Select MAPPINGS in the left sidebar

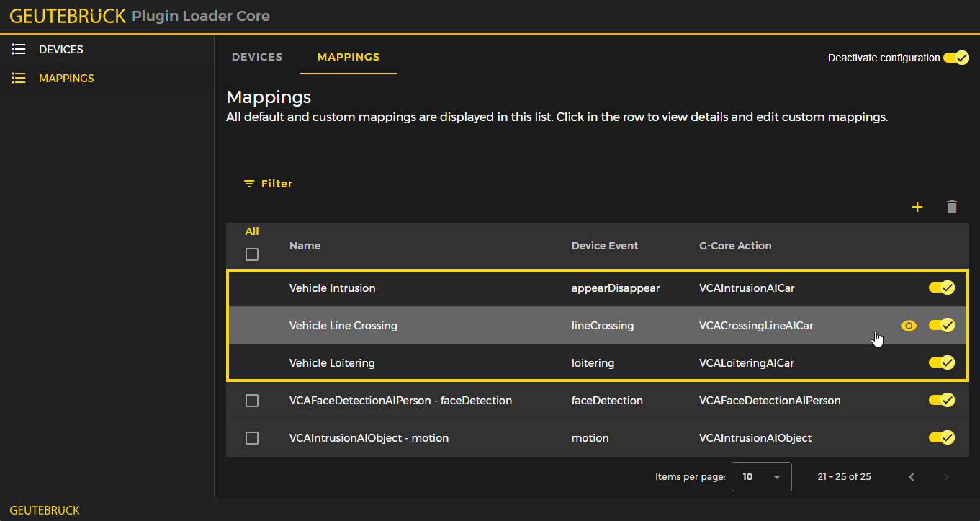point(66,78)
